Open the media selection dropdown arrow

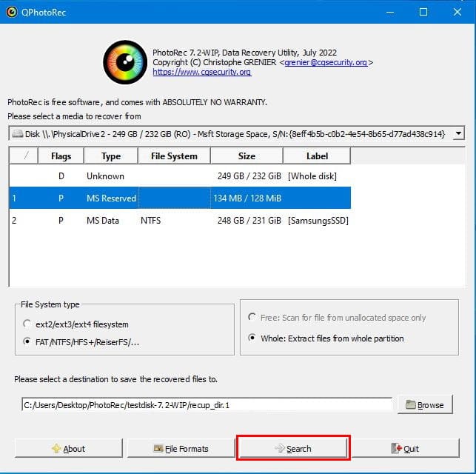pyautogui.click(x=458, y=133)
